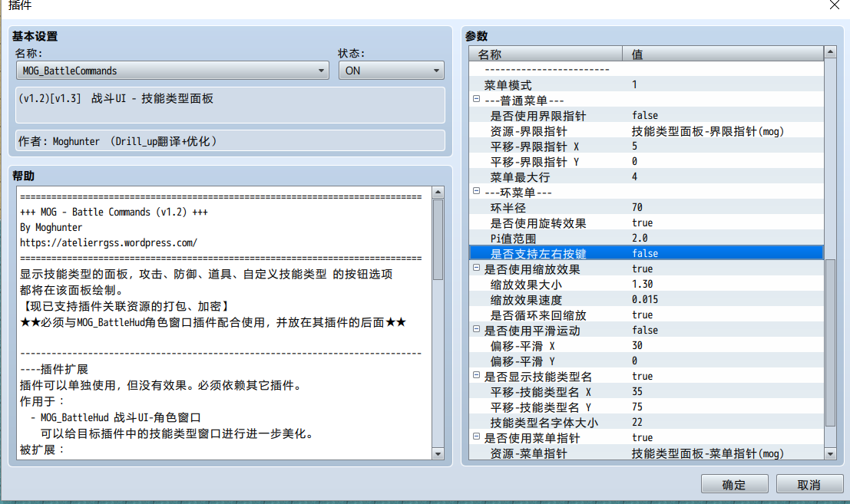
Task: Select the 缩放效果速度 parameter row
Action: pos(647,299)
